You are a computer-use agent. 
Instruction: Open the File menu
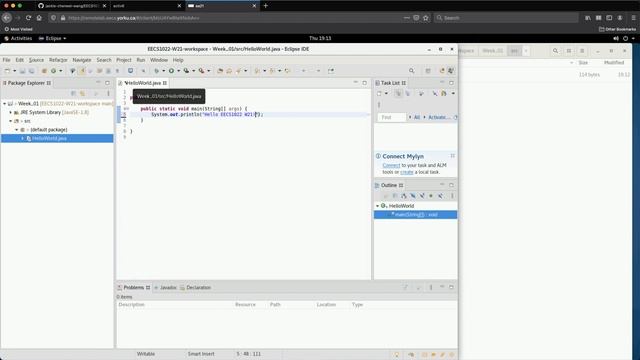[x=7, y=60]
